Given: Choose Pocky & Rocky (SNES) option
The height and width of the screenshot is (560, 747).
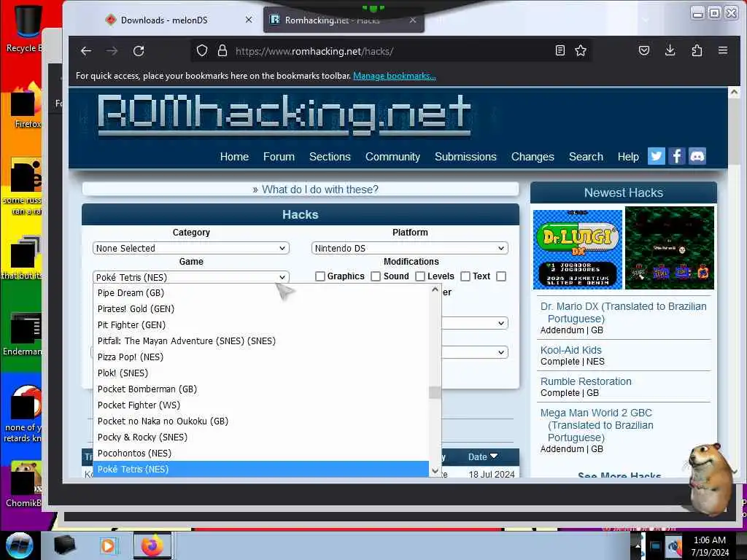Looking at the screenshot, I should point(261,437).
